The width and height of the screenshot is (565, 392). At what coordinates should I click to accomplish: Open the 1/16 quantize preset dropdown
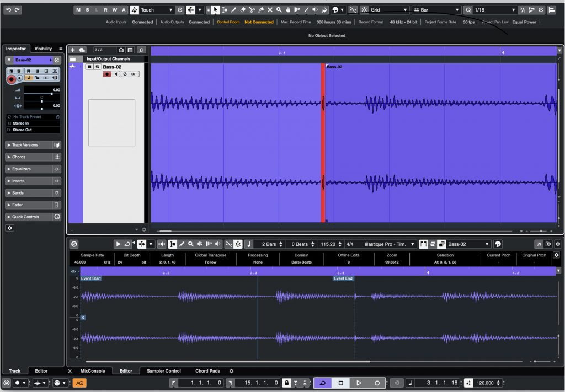495,10
